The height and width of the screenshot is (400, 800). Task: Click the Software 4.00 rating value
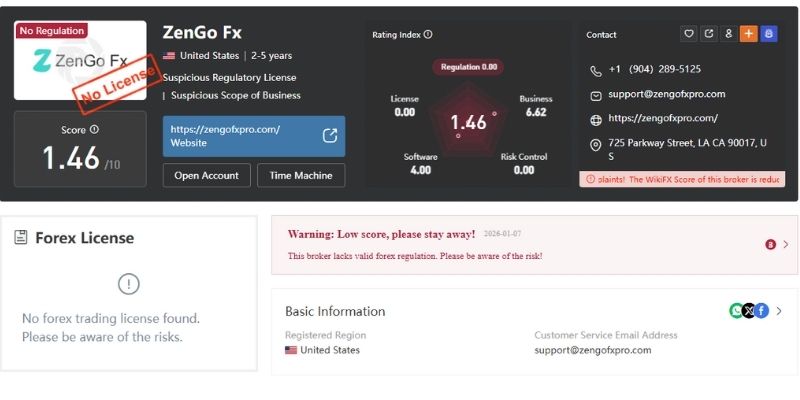point(420,169)
